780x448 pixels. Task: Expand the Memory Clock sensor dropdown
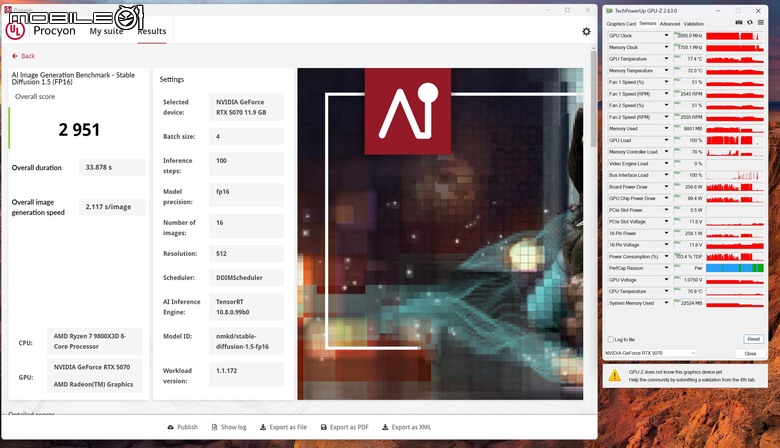(x=666, y=47)
